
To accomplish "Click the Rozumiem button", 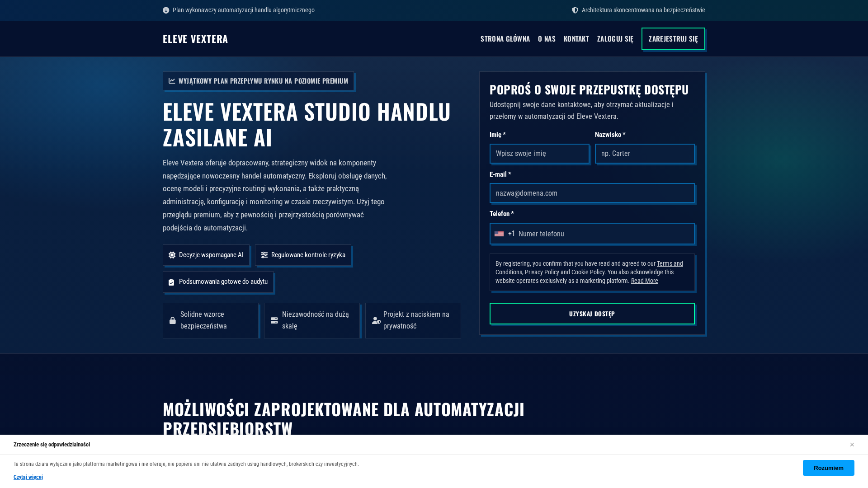I will 828,468.
